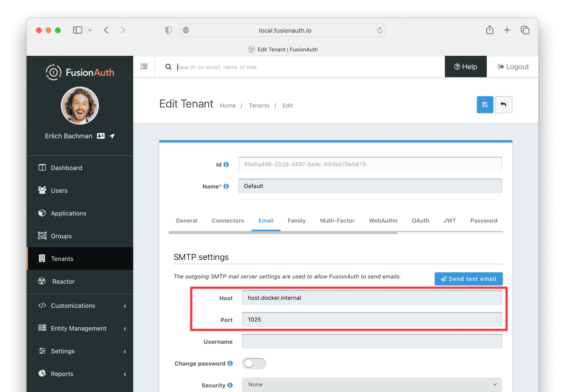Click the Send test email button
Image resolution: width=565 pixels, height=392 pixels.
click(468, 279)
